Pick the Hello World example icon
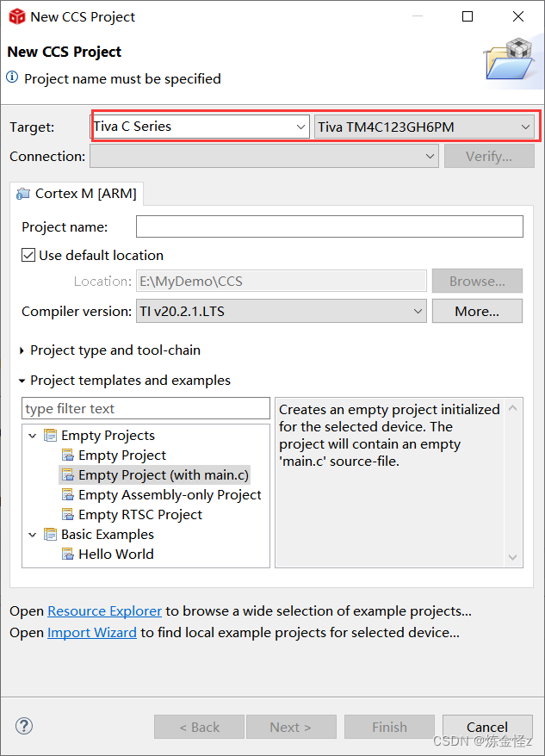 pos(68,554)
